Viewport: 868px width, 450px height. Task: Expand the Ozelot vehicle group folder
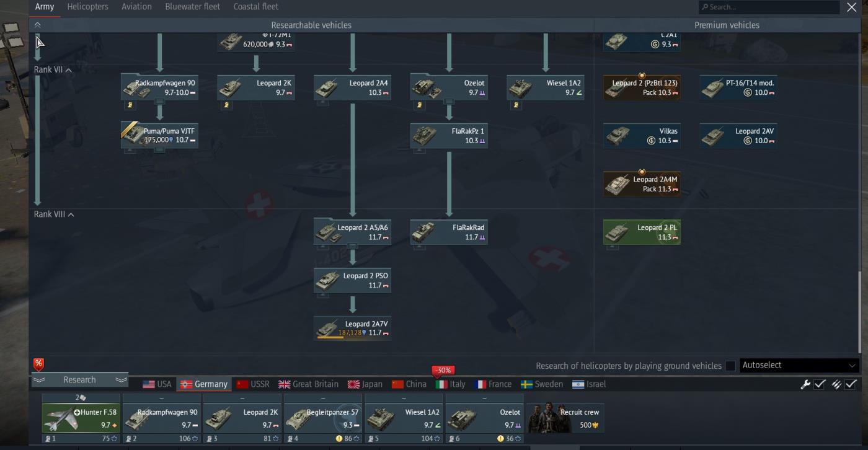(449, 101)
